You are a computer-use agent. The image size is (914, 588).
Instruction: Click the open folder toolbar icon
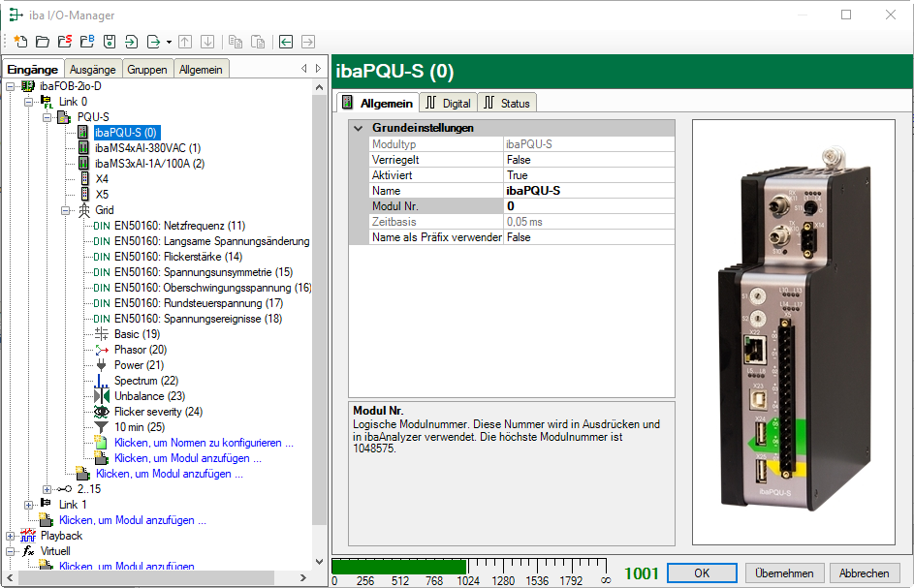point(42,42)
